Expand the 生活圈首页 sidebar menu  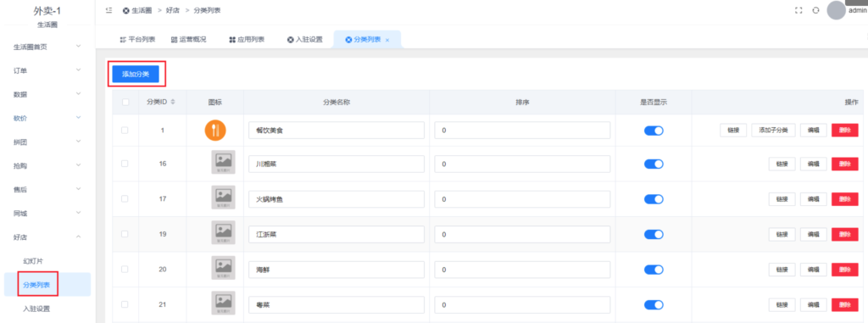click(x=47, y=47)
